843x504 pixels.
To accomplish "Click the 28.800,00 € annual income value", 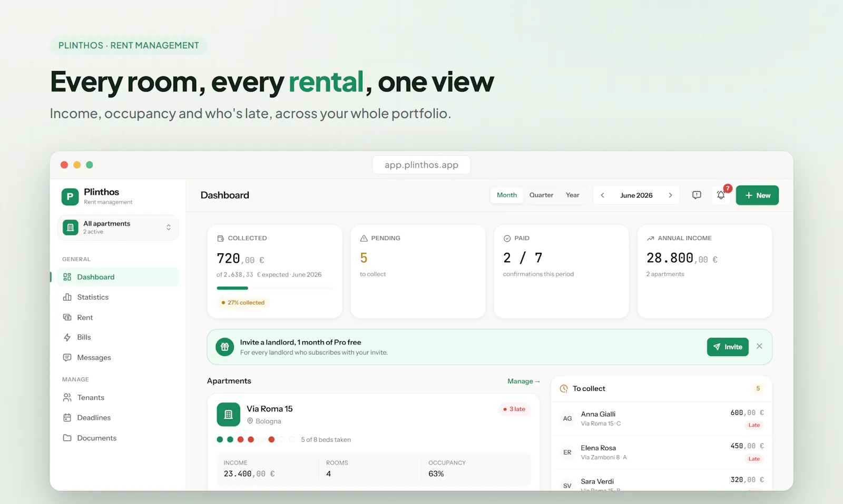I will tap(682, 258).
